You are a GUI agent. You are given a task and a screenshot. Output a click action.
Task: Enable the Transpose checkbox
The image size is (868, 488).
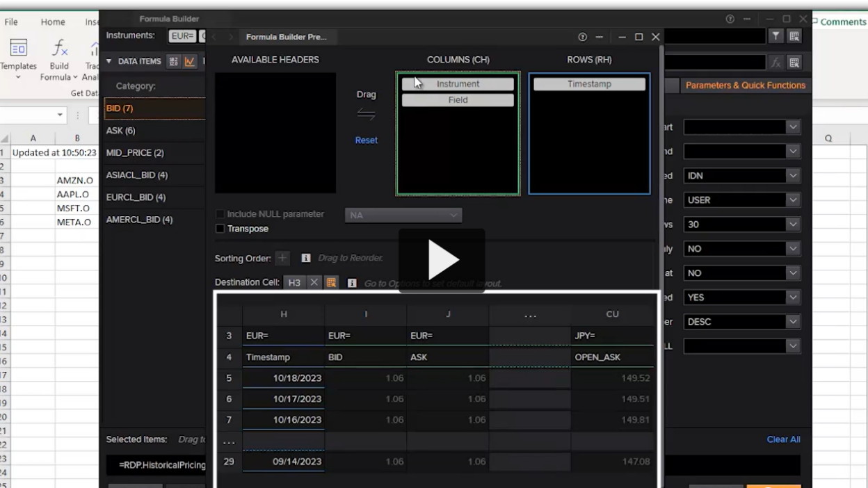pyautogui.click(x=220, y=229)
